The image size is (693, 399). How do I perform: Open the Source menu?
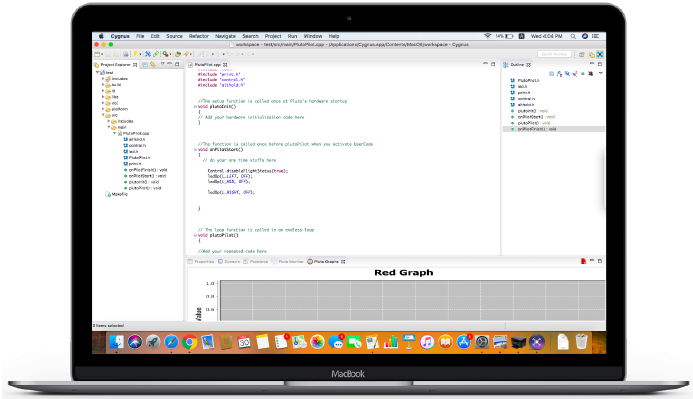(x=174, y=36)
